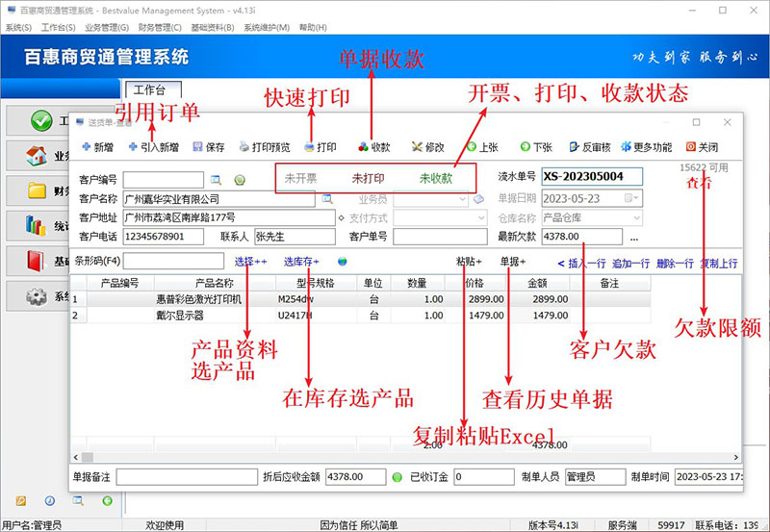Click the 流水单号 XS-202305004 field
Viewport: 770px width, 532px height.
pos(592,177)
